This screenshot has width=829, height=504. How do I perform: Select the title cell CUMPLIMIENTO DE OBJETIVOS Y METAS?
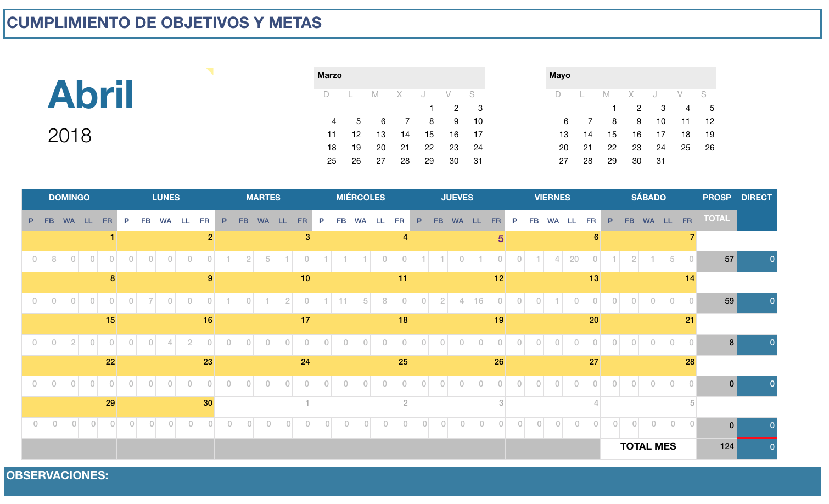[164, 23]
